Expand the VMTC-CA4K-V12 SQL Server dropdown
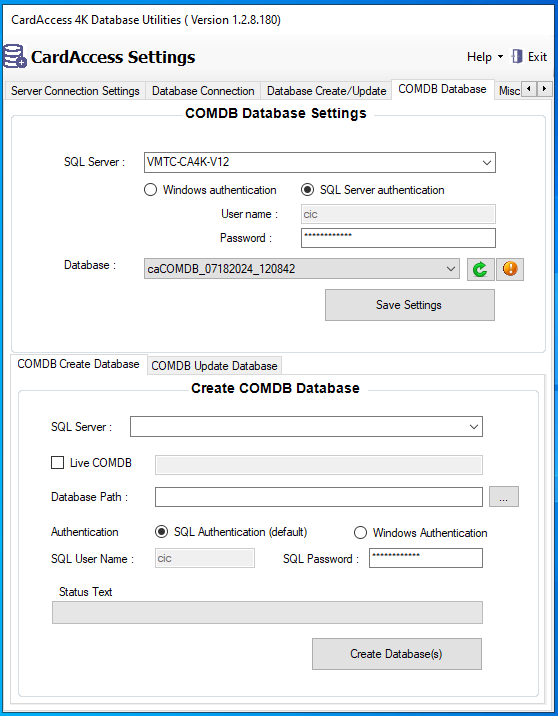558x716 pixels. [487, 163]
